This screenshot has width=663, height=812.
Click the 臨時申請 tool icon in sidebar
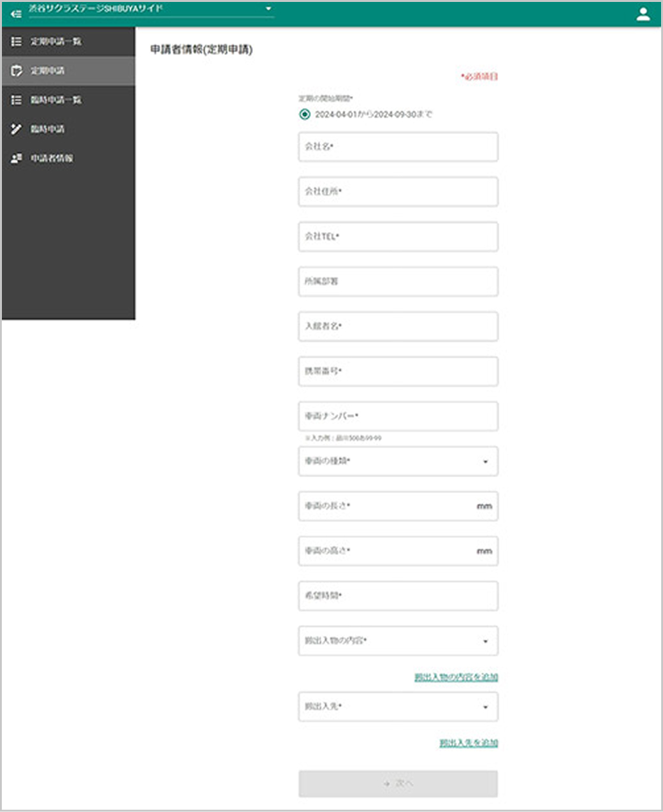[17, 129]
